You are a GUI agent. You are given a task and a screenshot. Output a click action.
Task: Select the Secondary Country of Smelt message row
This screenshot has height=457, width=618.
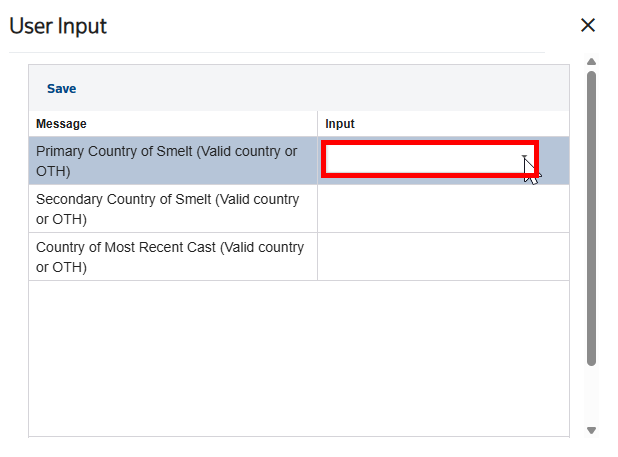coord(173,209)
